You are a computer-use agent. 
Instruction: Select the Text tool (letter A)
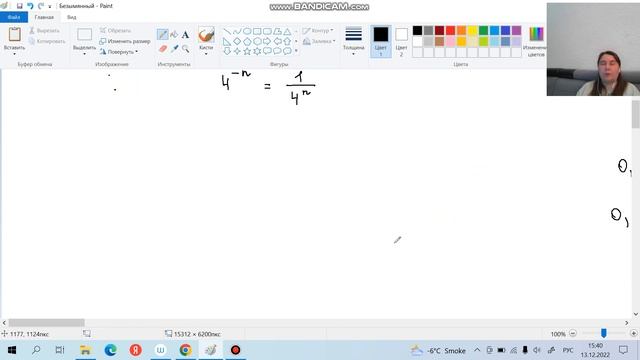click(185, 35)
